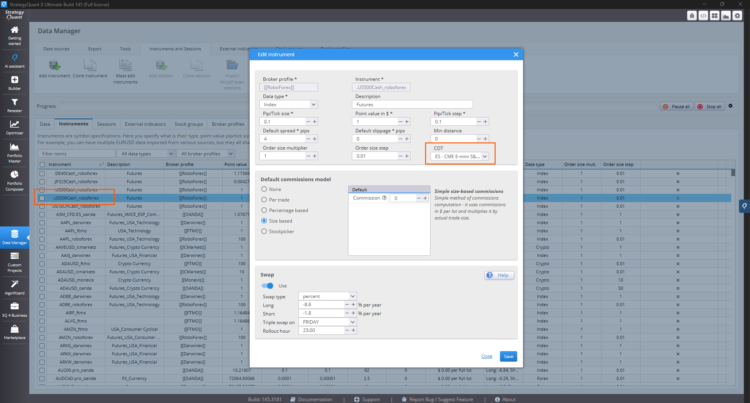Click the Pause all button
Viewport: 750px width, 403px height.
tap(676, 107)
